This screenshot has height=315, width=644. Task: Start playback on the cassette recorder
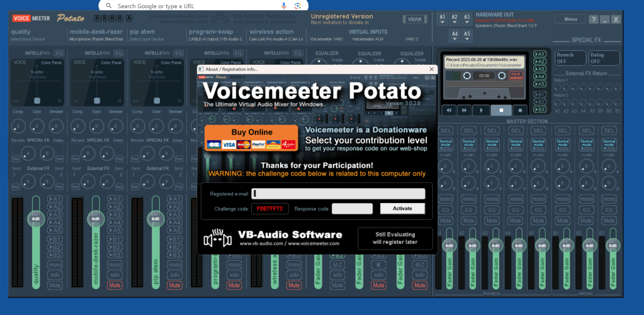pyautogui.click(x=481, y=110)
